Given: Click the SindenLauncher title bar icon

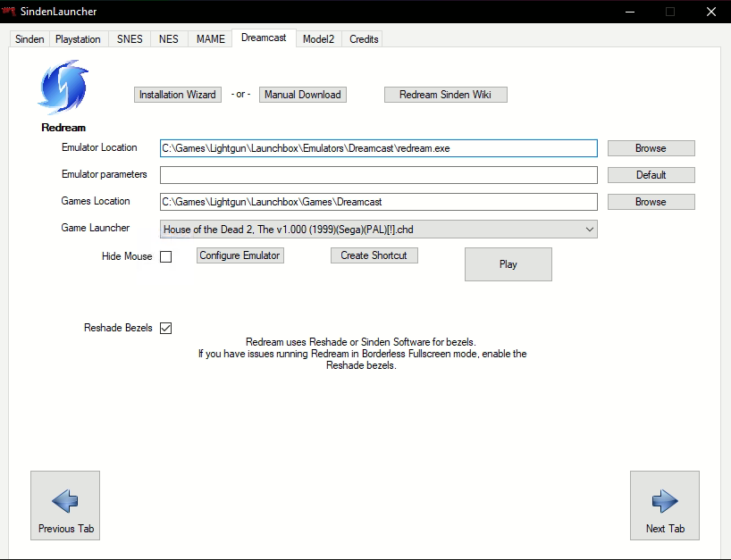Looking at the screenshot, I should coord(11,12).
